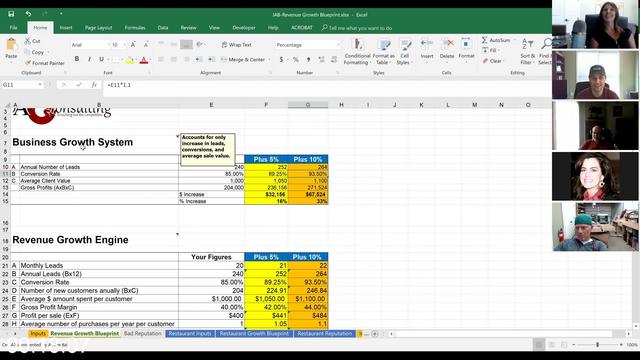
Task: Open Sort & Filter menu
Action: pyautogui.click(x=527, y=52)
